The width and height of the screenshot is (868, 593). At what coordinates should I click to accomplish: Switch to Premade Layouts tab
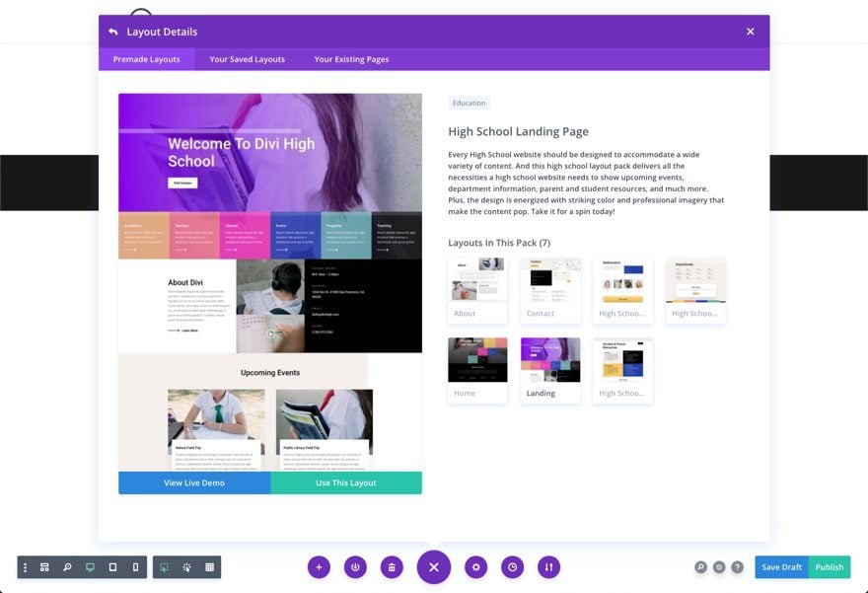(x=147, y=59)
